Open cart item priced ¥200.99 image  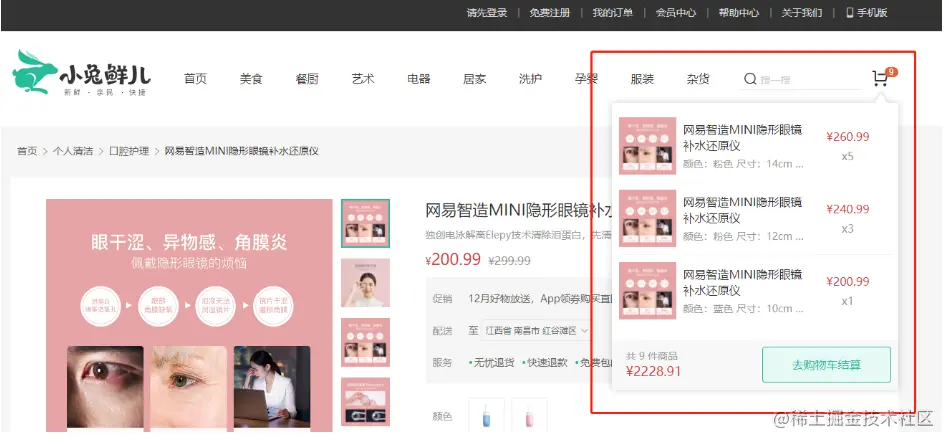click(647, 290)
